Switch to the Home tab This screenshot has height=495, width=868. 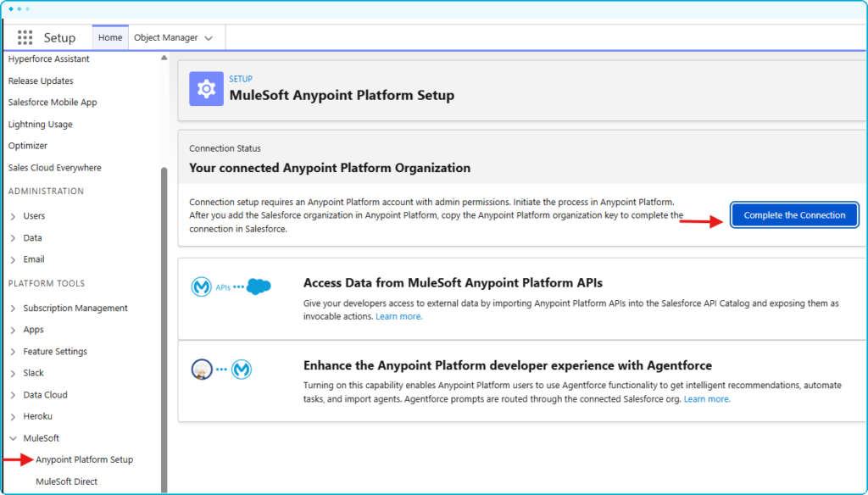coord(110,37)
